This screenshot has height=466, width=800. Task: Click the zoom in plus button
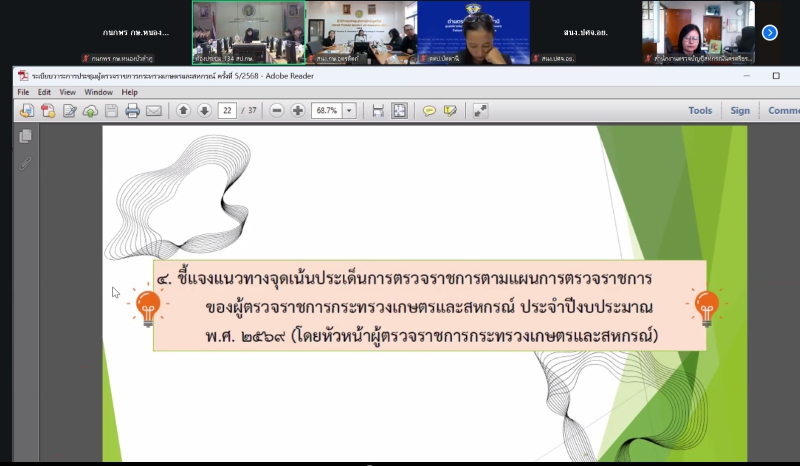(298, 111)
